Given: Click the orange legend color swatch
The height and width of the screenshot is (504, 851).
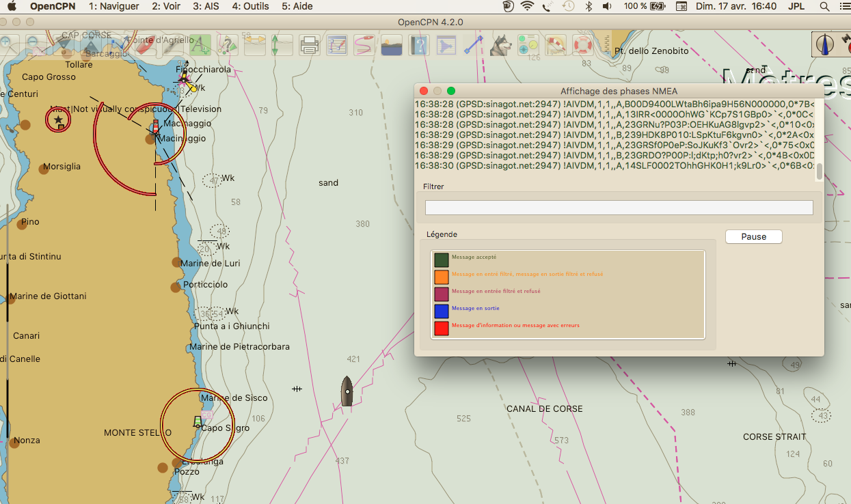Looking at the screenshot, I should 442,277.
